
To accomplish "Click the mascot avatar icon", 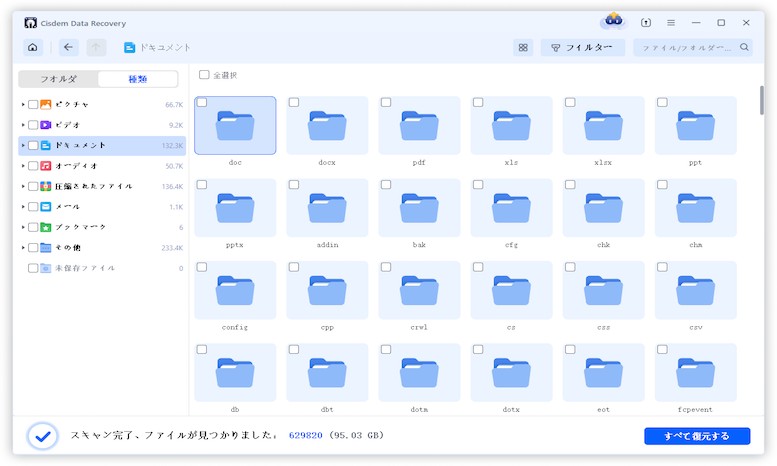I will (612, 22).
